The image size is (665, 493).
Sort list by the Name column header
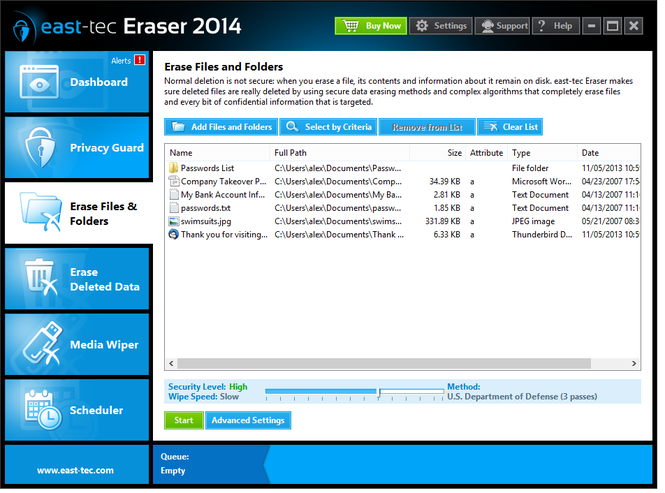click(x=218, y=153)
